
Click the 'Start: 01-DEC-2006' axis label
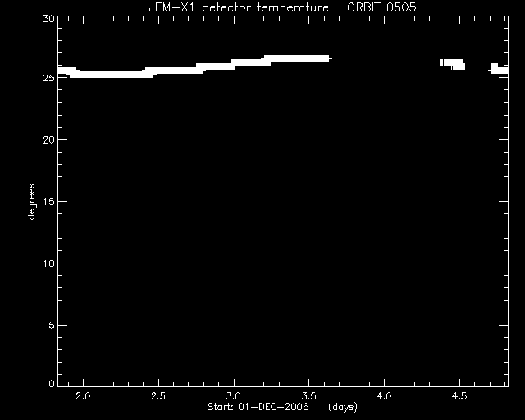tap(258, 407)
